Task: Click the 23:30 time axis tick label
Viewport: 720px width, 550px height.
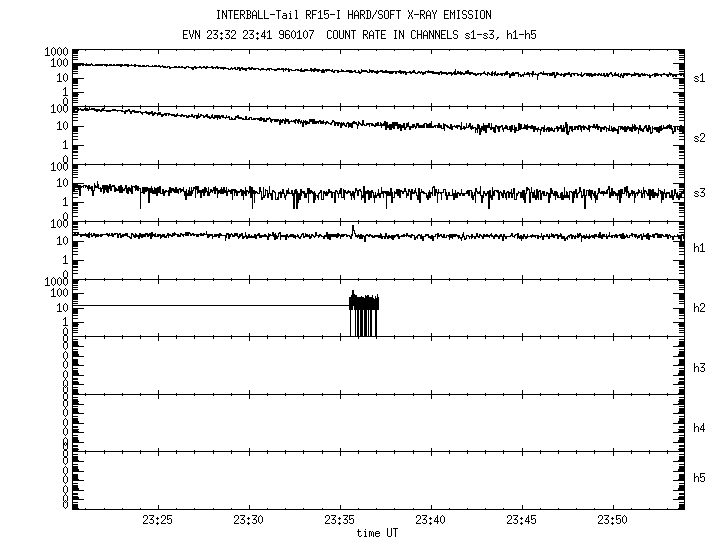Action: tap(249, 520)
